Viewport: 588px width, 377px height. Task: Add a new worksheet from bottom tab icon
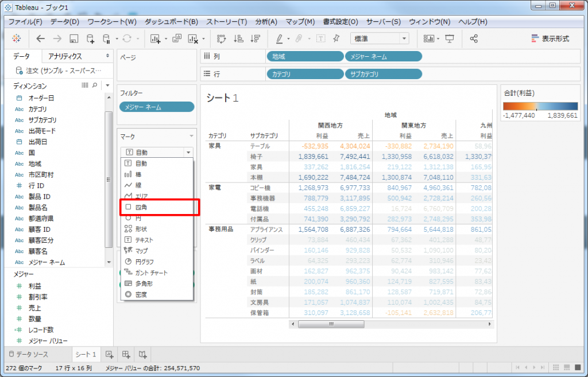point(109,354)
